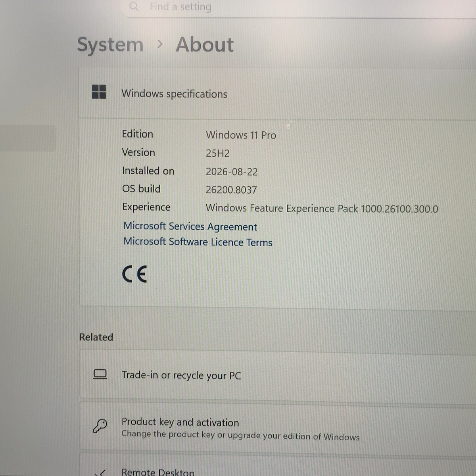Click the Related section heading
Viewport: 476px width, 476px height.
click(96, 337)
